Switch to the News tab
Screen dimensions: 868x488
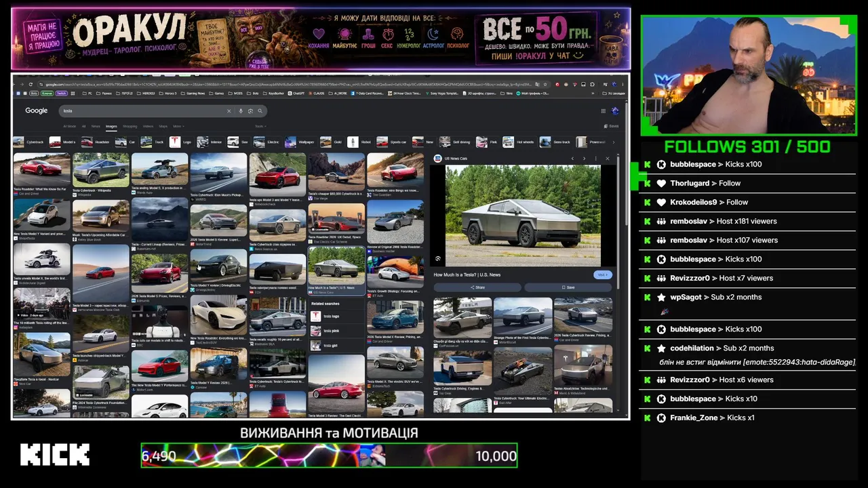(96, 126)
